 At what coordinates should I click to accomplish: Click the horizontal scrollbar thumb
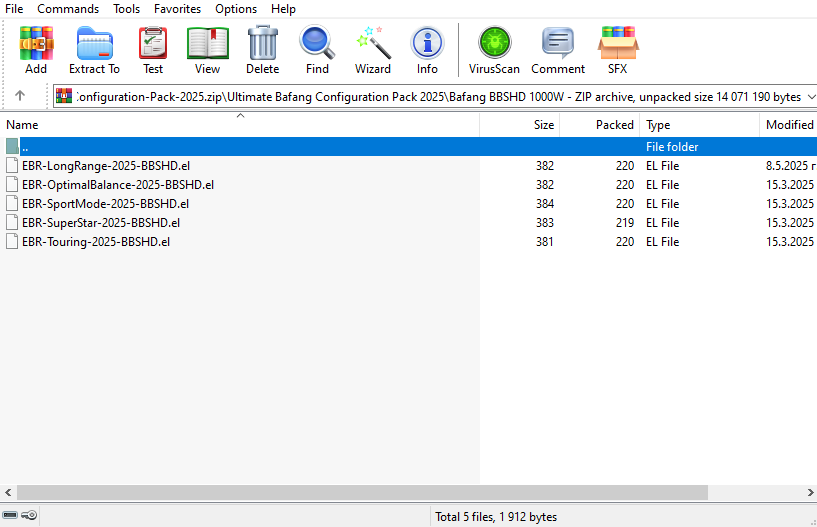362,492
